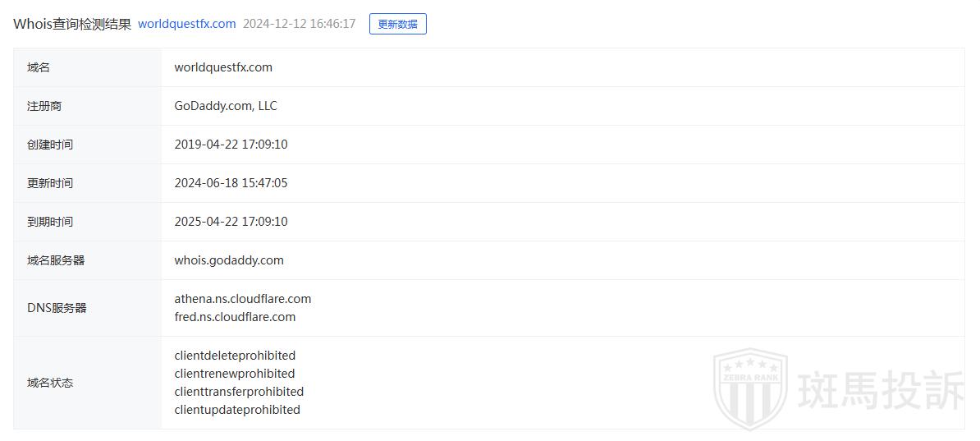Click fred.ns.cloudflare.com DNS entry
The image size is (980, 441).
235,317
